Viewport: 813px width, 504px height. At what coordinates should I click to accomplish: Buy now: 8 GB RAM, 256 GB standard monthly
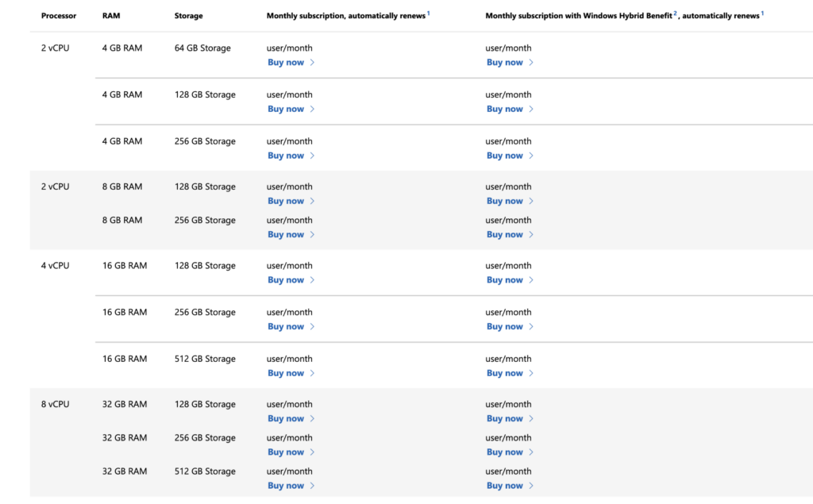click(x=286, y=235)
